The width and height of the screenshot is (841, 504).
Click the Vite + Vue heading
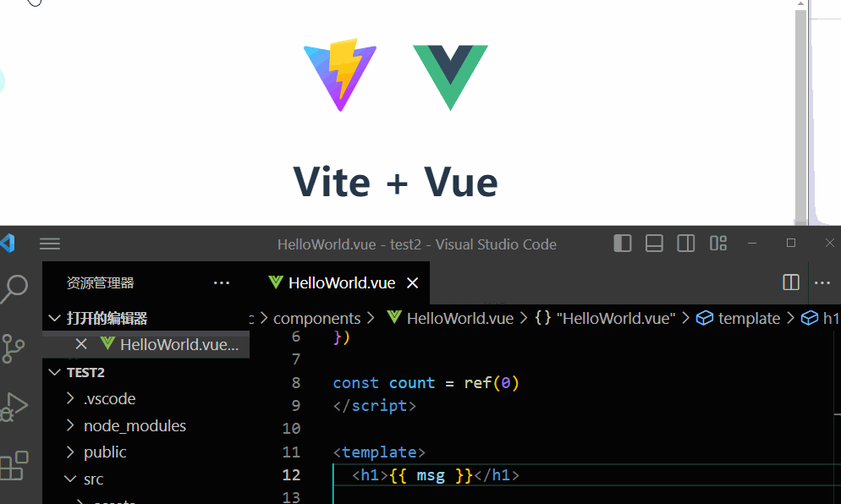[x=395, y=183]
